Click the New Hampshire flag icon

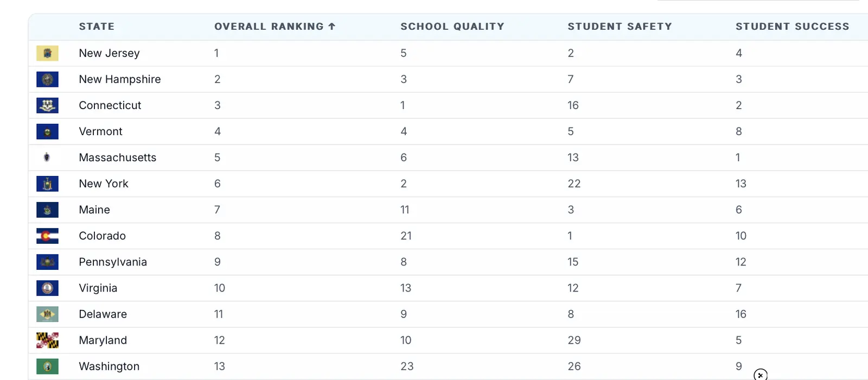pyautogui.click(x=47, y=79)
